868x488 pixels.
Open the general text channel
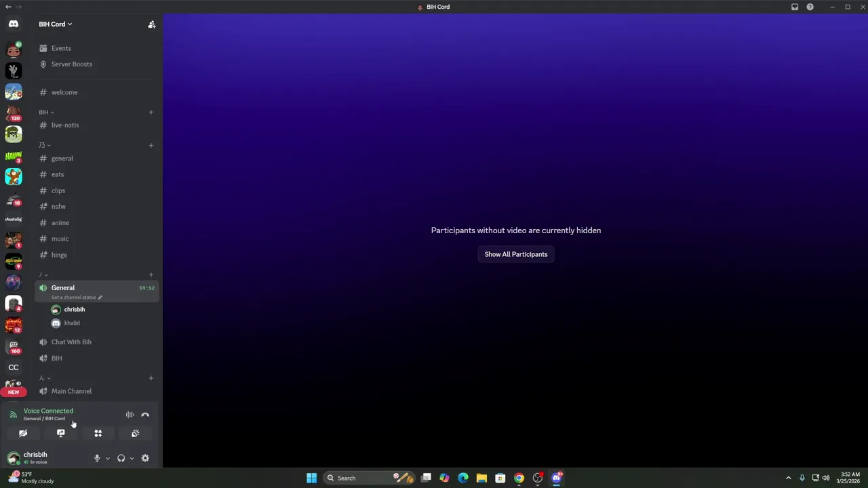[x=96, y=158]
